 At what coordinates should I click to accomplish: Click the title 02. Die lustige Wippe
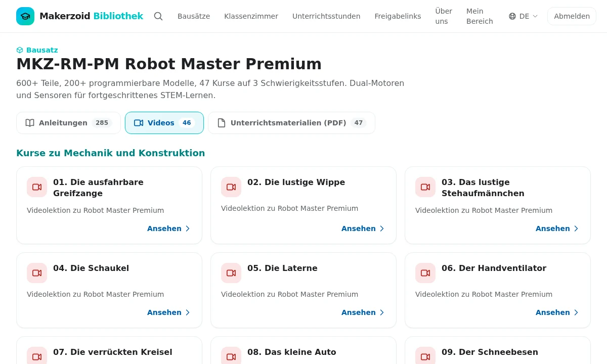click(296, 182)
